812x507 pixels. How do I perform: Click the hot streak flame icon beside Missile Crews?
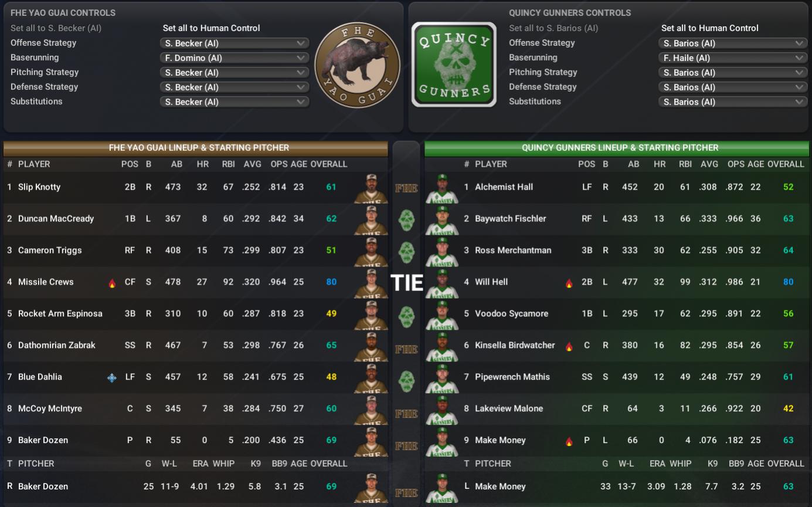click(112, 283)
